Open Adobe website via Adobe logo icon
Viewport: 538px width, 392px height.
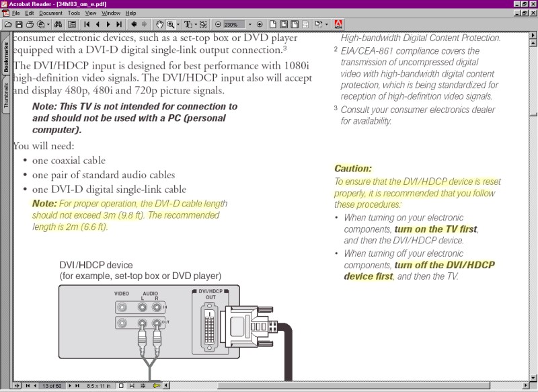click(338, 24)
